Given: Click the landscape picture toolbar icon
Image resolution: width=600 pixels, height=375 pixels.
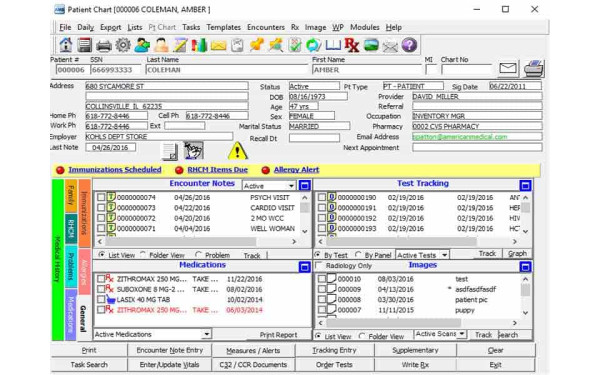Looking at the screenshot, I should [371, 45].
